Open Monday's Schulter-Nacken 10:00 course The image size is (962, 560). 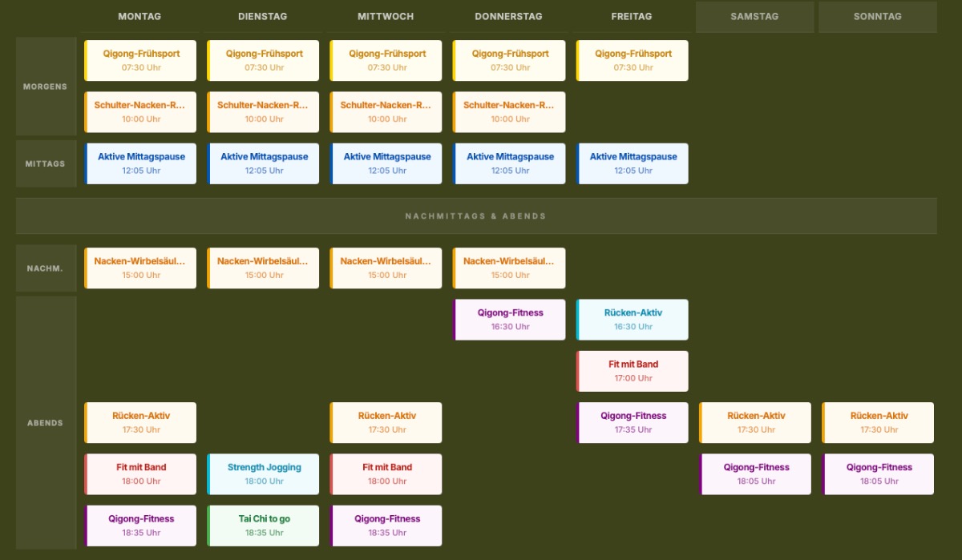(141, 112)
